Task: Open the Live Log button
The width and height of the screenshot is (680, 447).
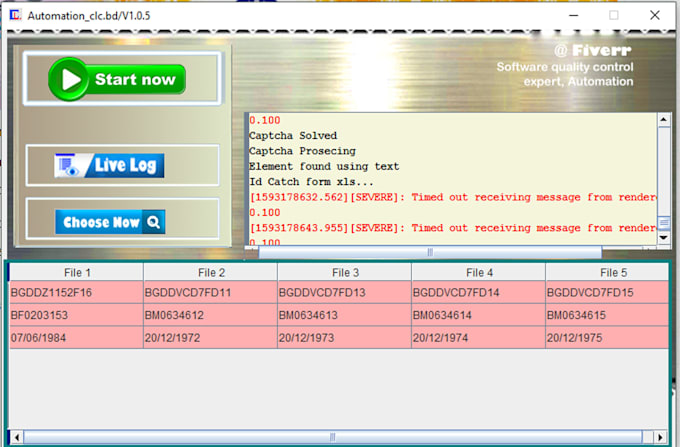Action: [109, 165]
